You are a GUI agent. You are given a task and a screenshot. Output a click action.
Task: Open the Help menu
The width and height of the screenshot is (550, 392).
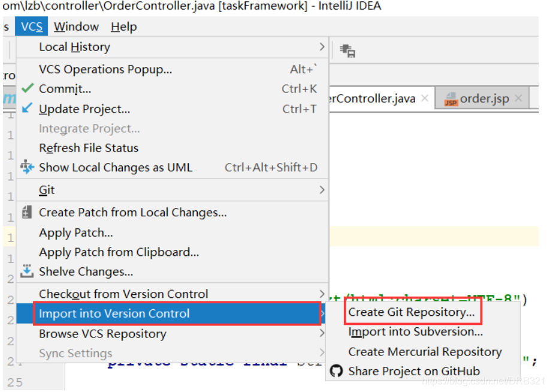[x=124, y=26]
